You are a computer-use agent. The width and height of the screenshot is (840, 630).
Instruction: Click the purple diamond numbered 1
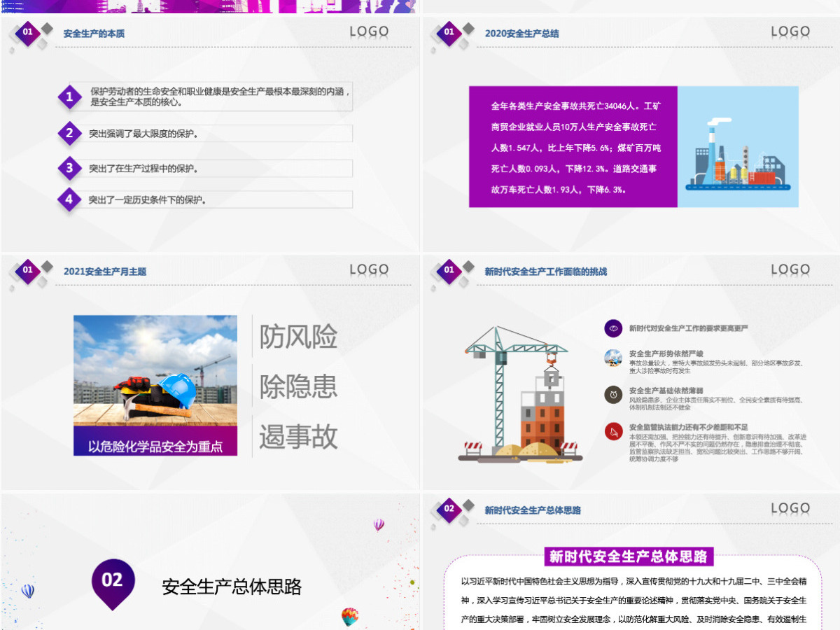coord(69,97)
